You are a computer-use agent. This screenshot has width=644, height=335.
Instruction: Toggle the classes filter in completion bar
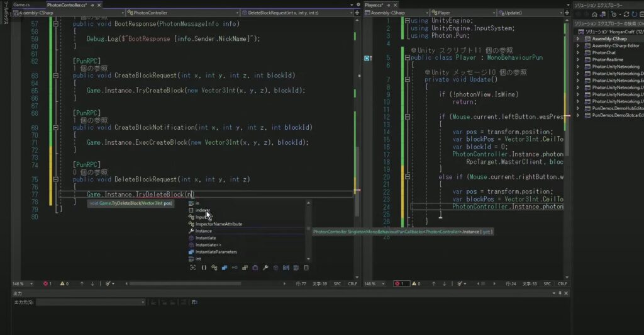pyautogui.click(x=214, y=268)
